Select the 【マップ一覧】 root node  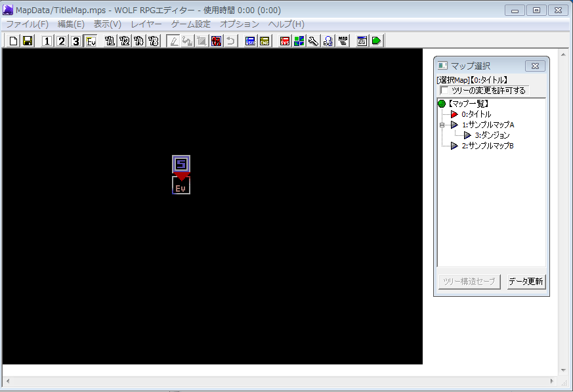click(x=468, y=104)
